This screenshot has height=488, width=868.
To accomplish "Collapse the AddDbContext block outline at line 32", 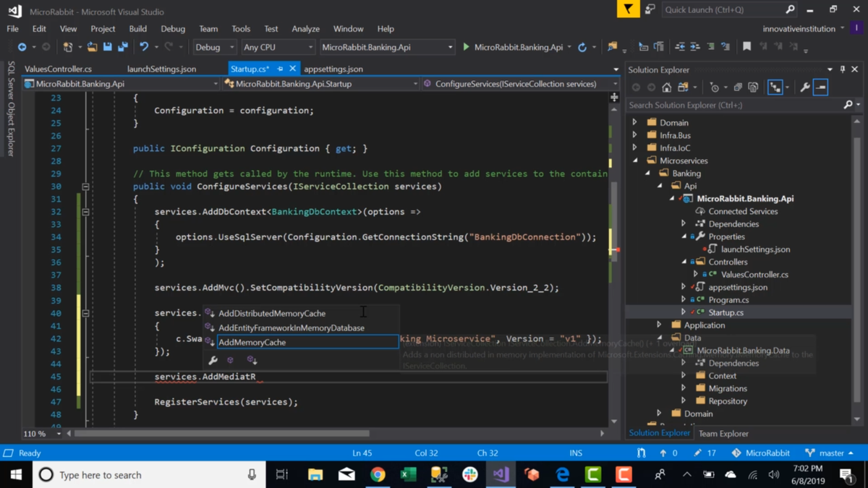I will point(85,212).
